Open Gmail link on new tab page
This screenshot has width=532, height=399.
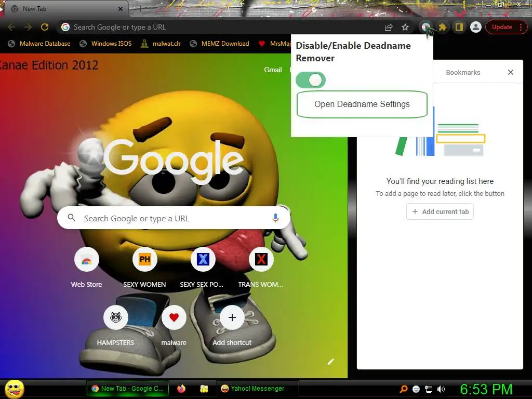pyautogui.click(x=273, y=70)
